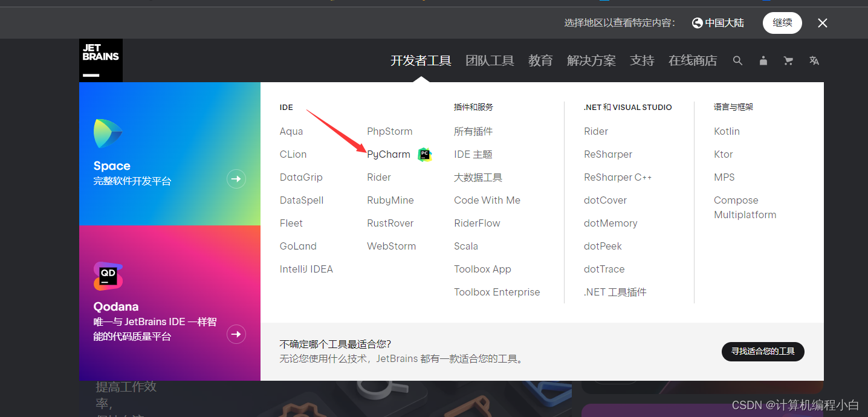Open RiderFlow link
Screen dimensions: 868x417
pyautogui.click(x=478, y=223)
